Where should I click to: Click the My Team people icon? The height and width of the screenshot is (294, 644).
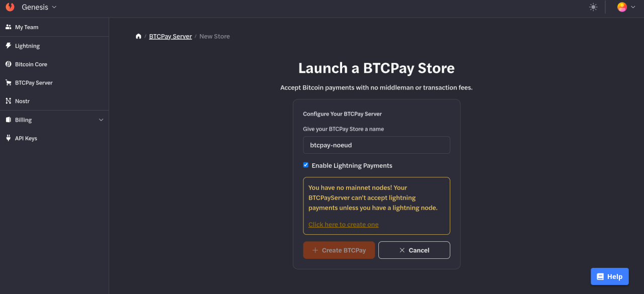(x=8, y=27)
